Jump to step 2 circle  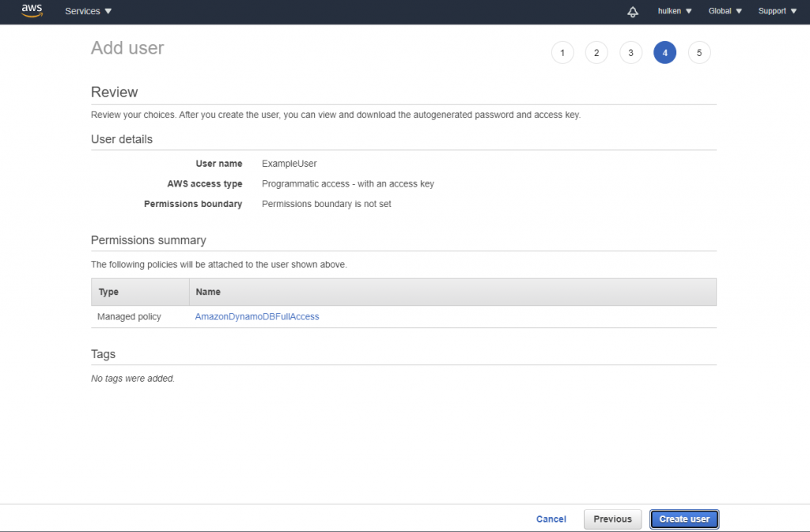[x=596, y=53]
